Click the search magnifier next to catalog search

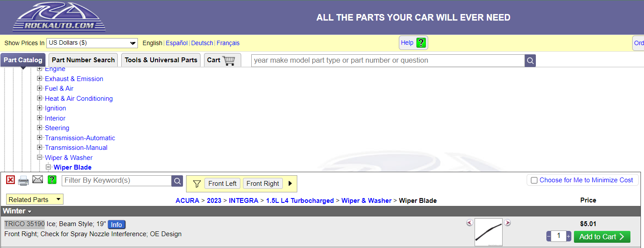coord(530,60)
